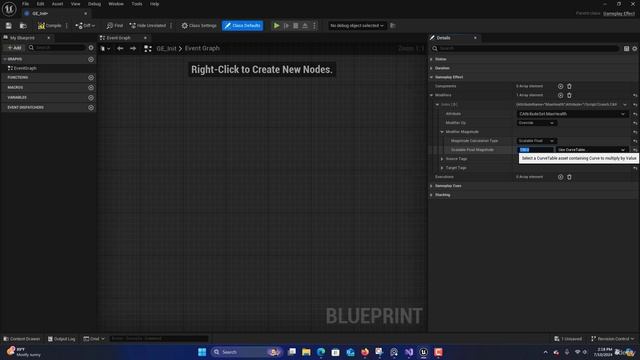Open play options three-dot menu
The height and width of the screenshot is (360, 640).
tap(314, 26)
